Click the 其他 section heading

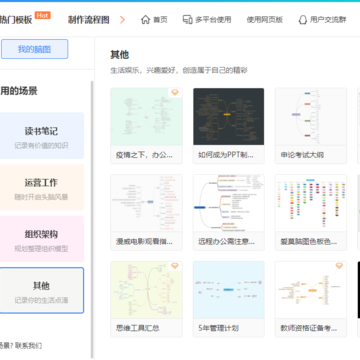(x=120, y=55)
